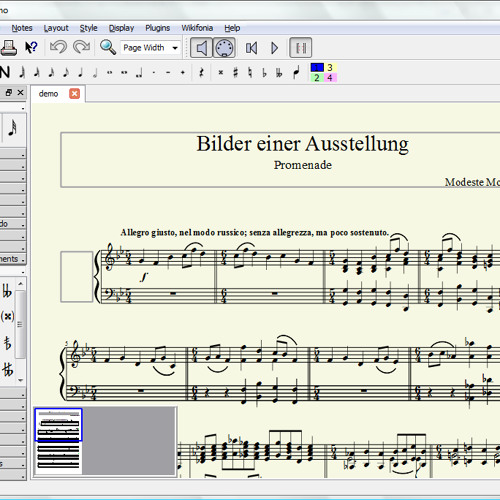
Task: Click the accidentals palette scrollbar thumb
Action: [x=21, y=324]
